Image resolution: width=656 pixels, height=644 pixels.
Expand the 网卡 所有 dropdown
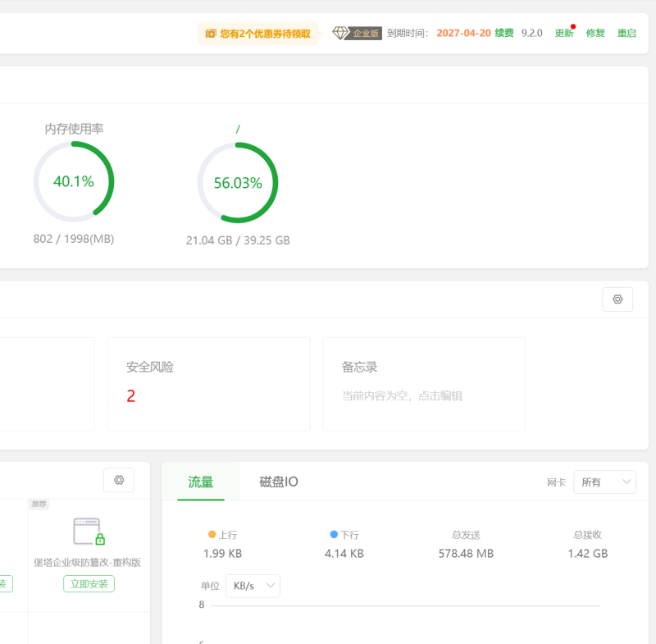pyautogui.click(x=604, y=482)
